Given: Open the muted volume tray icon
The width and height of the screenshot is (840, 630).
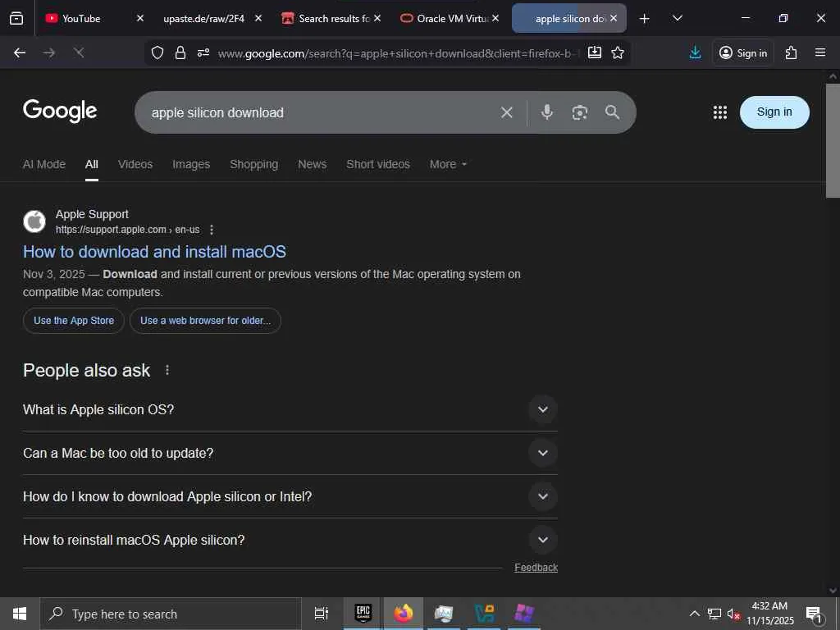Looking at the screenshot, I should click(733, 614).
